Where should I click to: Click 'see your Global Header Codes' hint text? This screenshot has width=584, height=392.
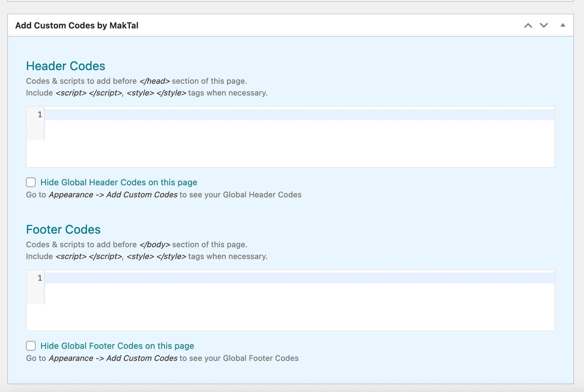pos(245,195)
